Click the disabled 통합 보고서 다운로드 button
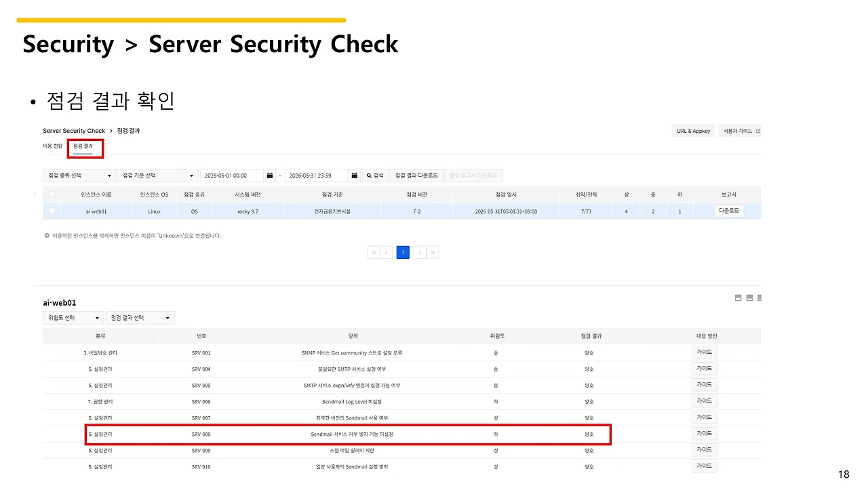This screenshot has height=488, width=868. click(x=473, y=176)
